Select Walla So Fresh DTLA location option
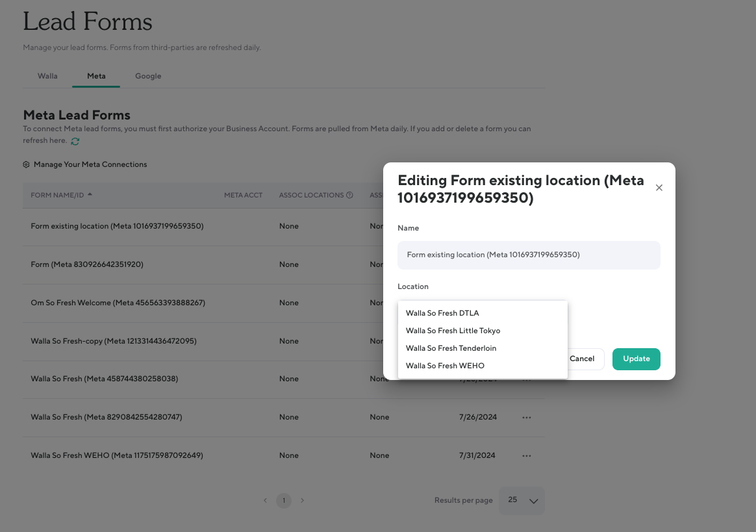 click(x=442, y=313)
